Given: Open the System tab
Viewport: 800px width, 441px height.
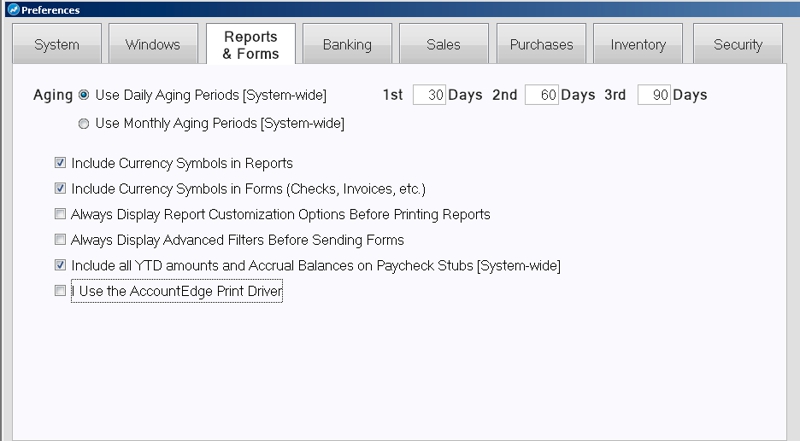Looking at the screenshot, I should point(57,45).
